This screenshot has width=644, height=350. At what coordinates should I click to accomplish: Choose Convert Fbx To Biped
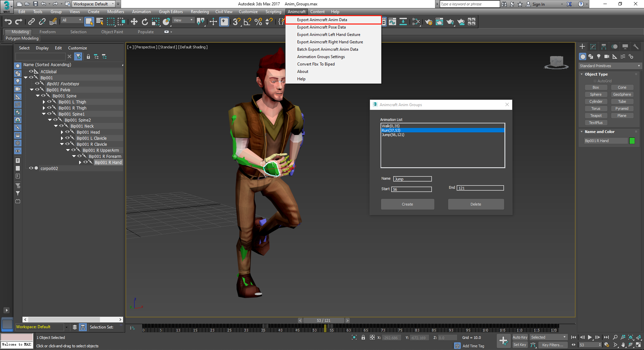[x=316, y=64]
